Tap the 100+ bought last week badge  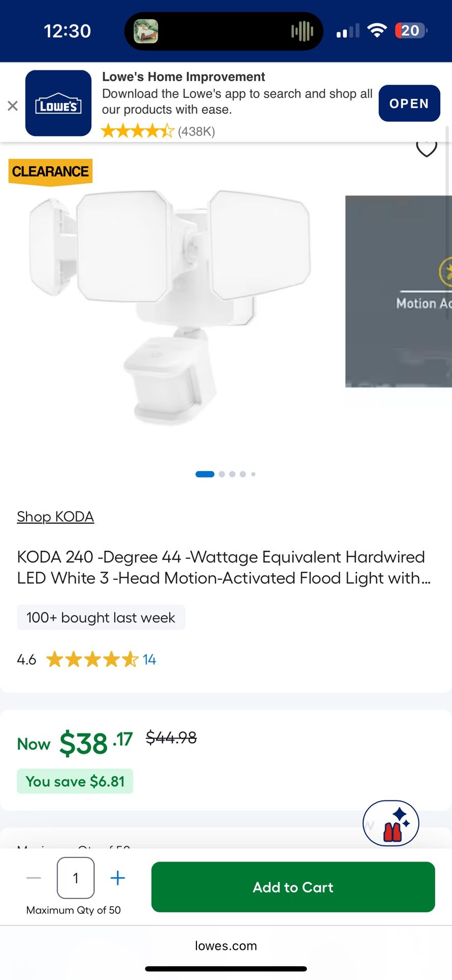coord(101,618)
